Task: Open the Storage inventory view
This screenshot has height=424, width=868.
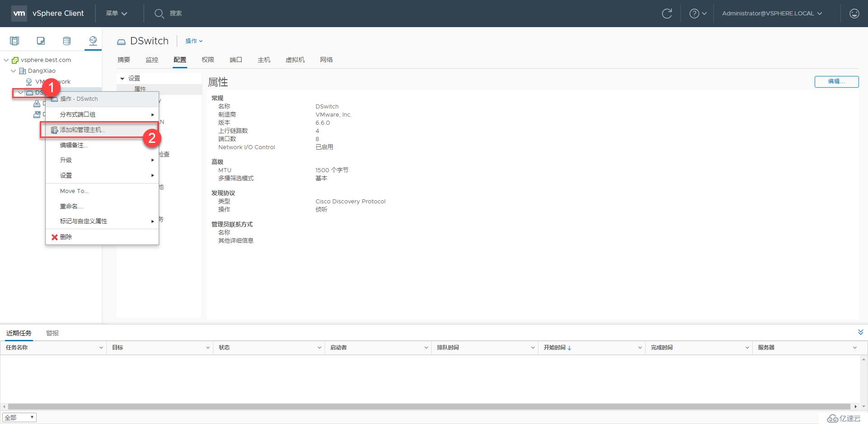Action: 67,41
